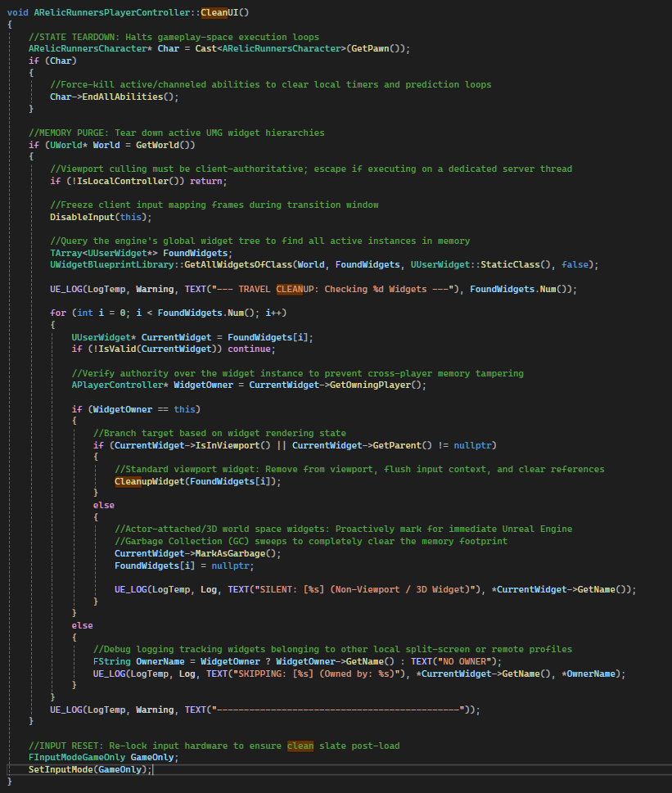Click the INPUT RESET comment line
This screenshot has height=793, width=672.
coord(214,746)
